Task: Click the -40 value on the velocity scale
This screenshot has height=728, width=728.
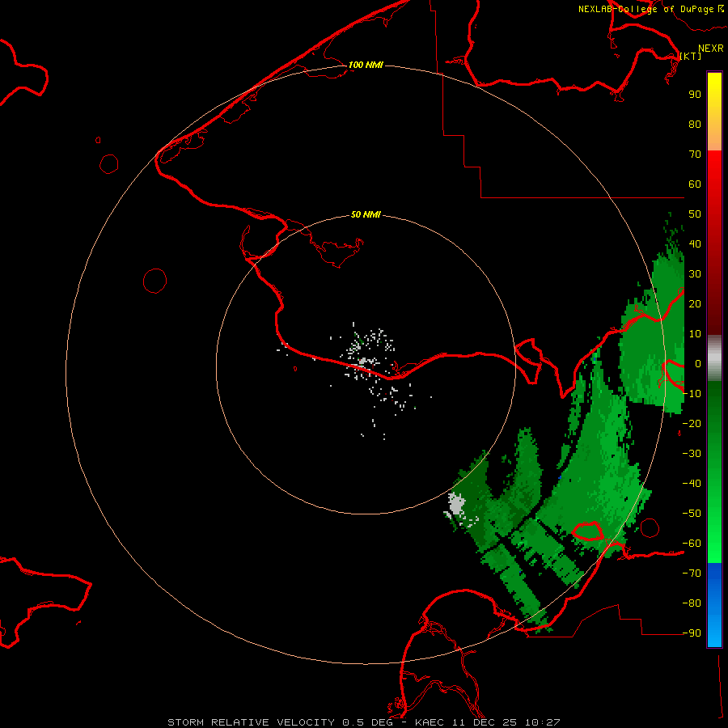Action: tap(692, 484)
